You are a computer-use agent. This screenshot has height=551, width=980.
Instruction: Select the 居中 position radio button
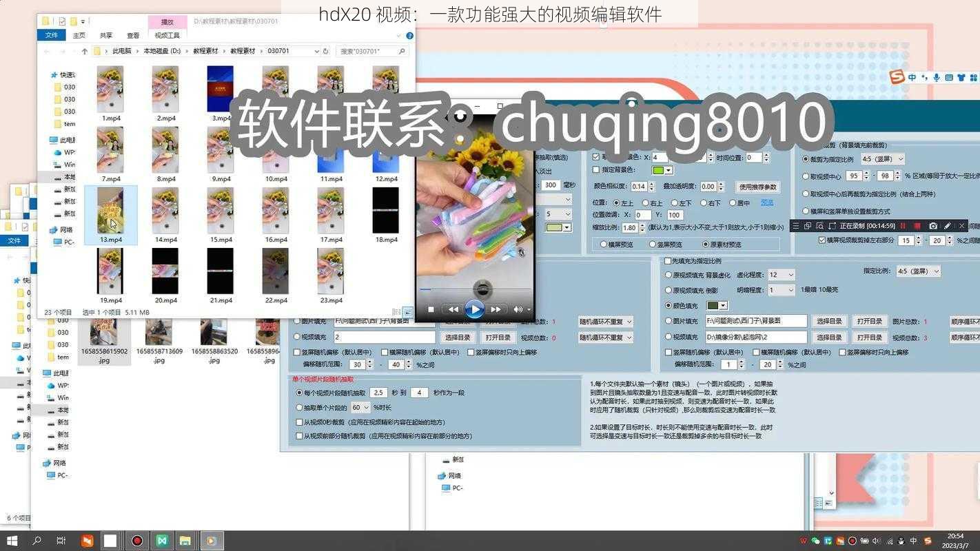pos(733,203)
